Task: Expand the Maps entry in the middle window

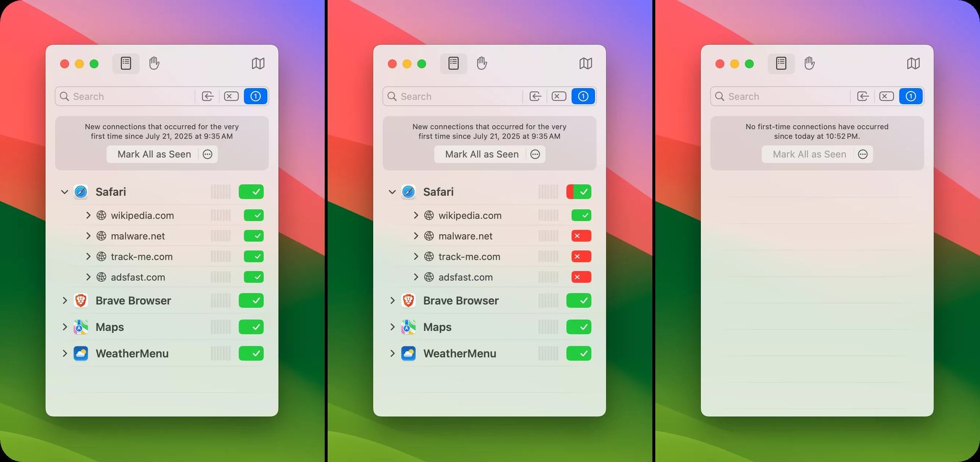Action: 392,327
